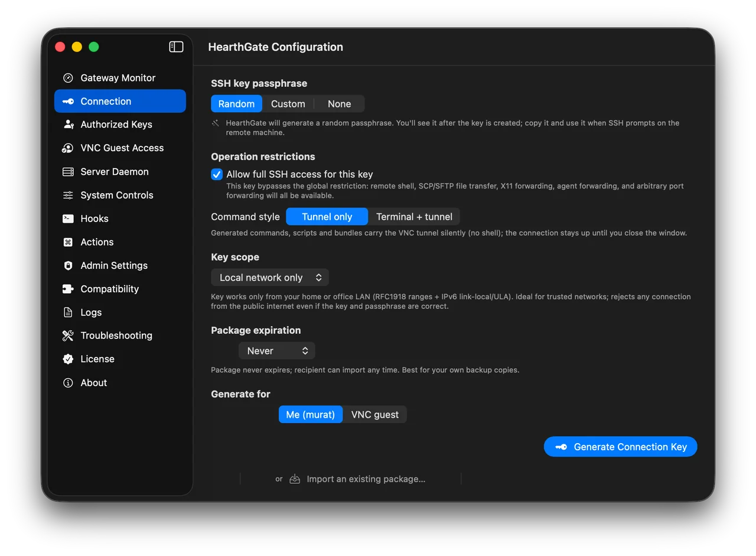Click the Logs document icon

[68, 313]
